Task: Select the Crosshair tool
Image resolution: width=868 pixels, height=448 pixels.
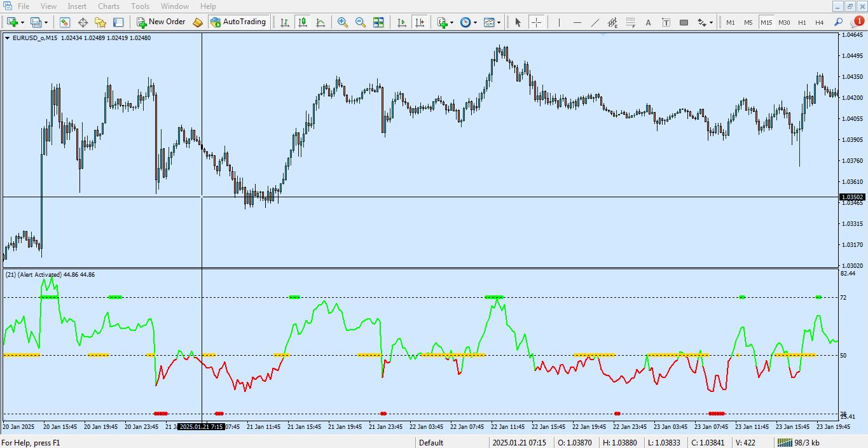Action: coord(536,22)
